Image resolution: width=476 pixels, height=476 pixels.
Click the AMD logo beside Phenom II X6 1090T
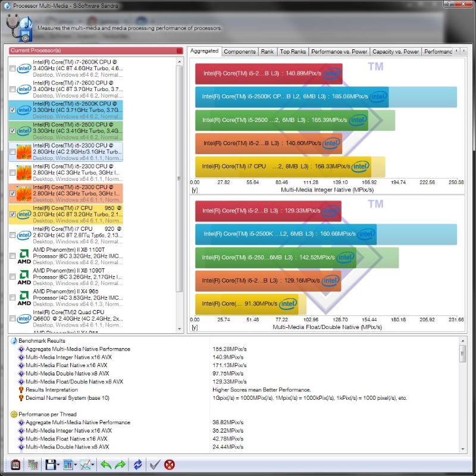coord(24,277)
